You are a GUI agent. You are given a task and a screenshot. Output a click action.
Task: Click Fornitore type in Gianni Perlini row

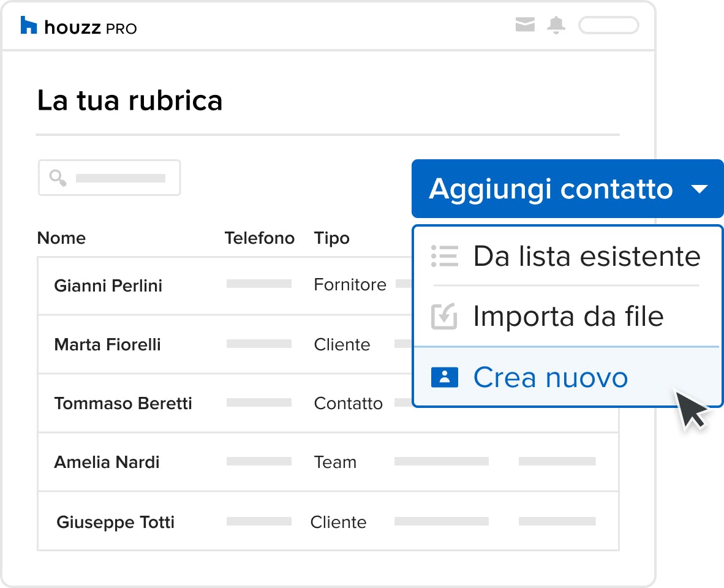tap(350, 285)
